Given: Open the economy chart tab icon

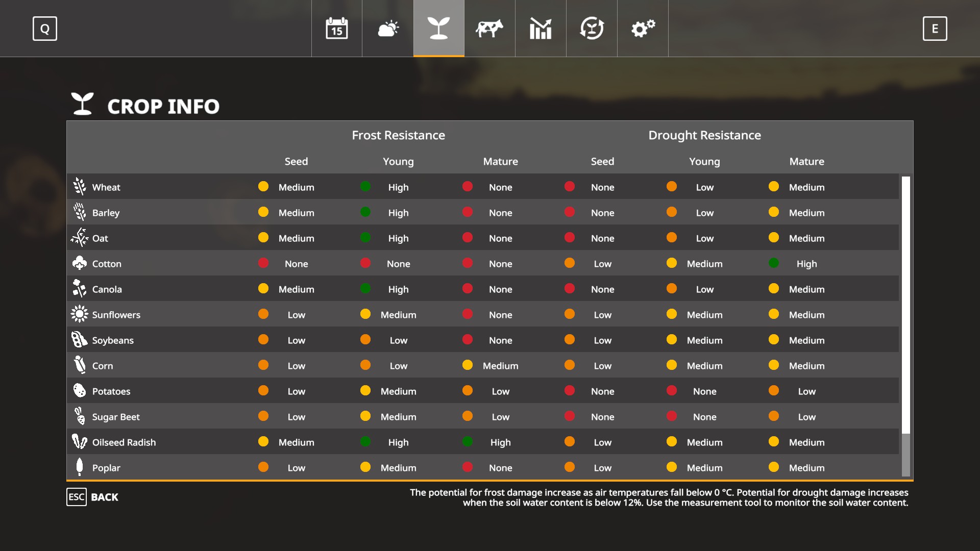Looking at the screenshot, I should 541,29.
